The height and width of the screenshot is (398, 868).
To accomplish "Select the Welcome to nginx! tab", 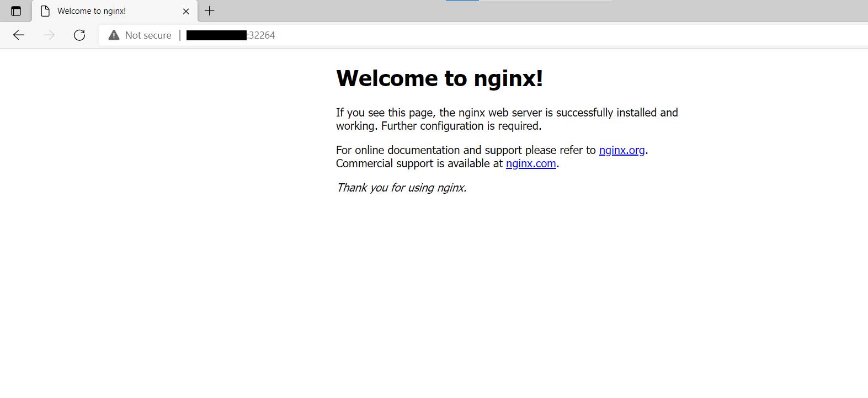I will 115,11.
